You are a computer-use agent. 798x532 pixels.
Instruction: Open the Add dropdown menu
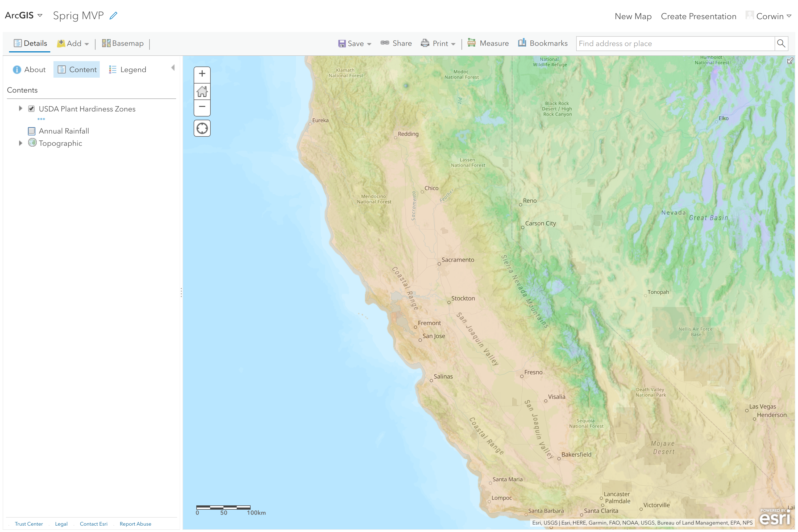click(x=73, y=43)
